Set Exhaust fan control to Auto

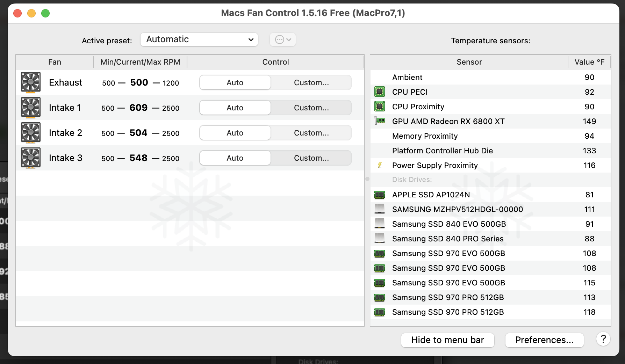(235, 82)
